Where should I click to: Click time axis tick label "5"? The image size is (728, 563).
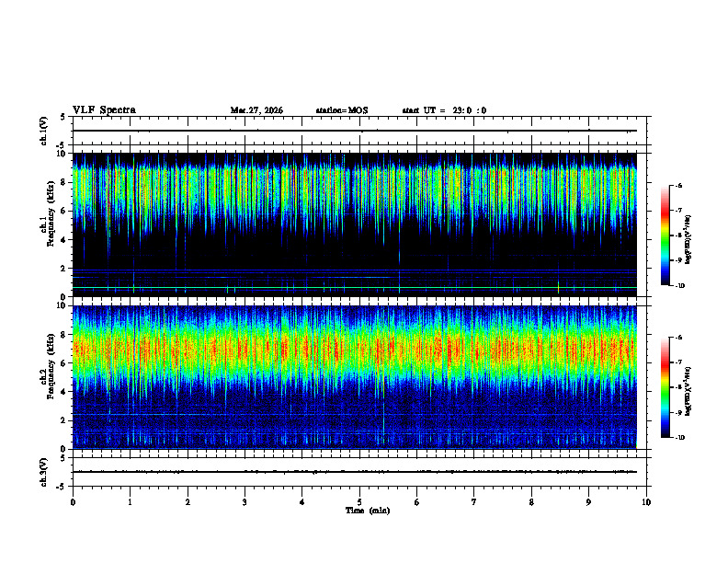tap(359, 502)
